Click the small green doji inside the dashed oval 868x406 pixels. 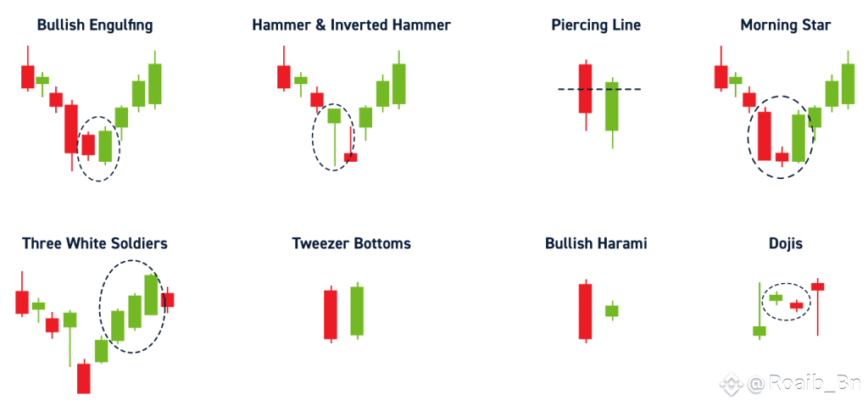776,298
